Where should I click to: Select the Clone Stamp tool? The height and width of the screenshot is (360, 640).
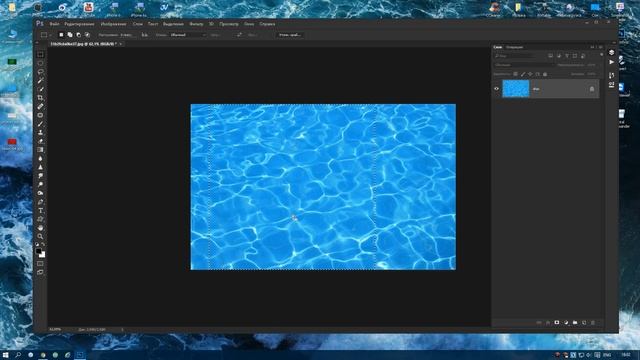click(x=40, y=132)
